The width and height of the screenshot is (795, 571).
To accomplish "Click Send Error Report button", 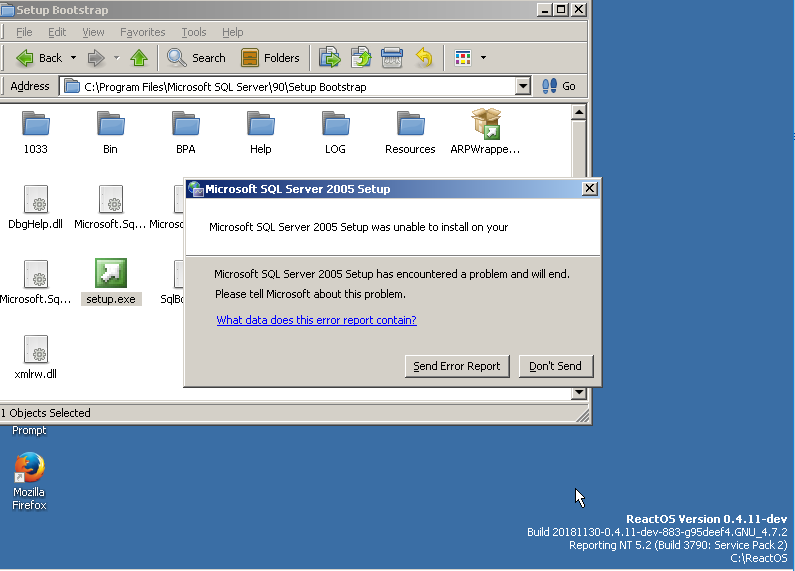I will pyautogui.click(x=457, y=366).
